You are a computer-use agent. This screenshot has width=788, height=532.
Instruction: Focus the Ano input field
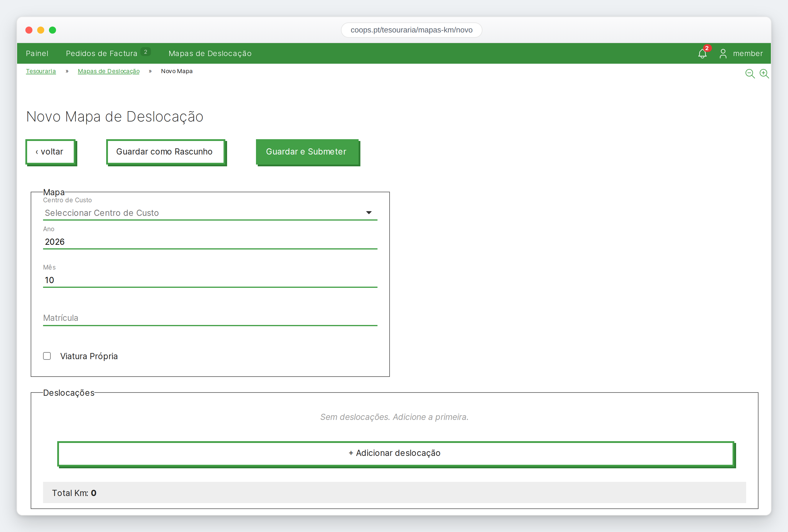210,242
